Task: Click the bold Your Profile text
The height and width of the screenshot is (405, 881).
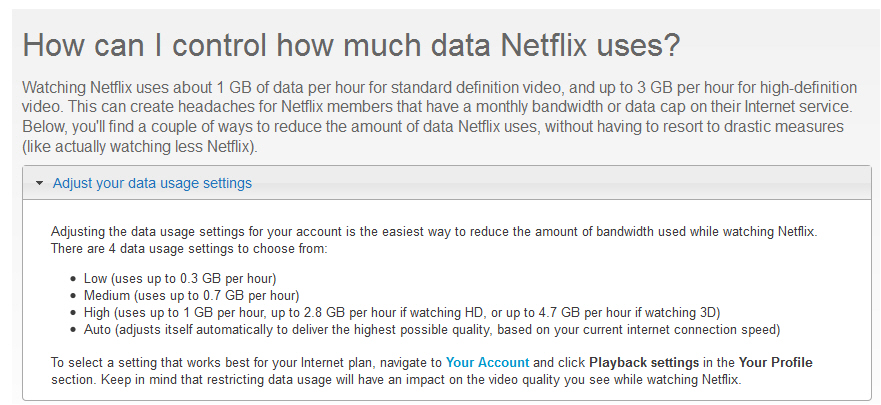Action: point(775,362)
